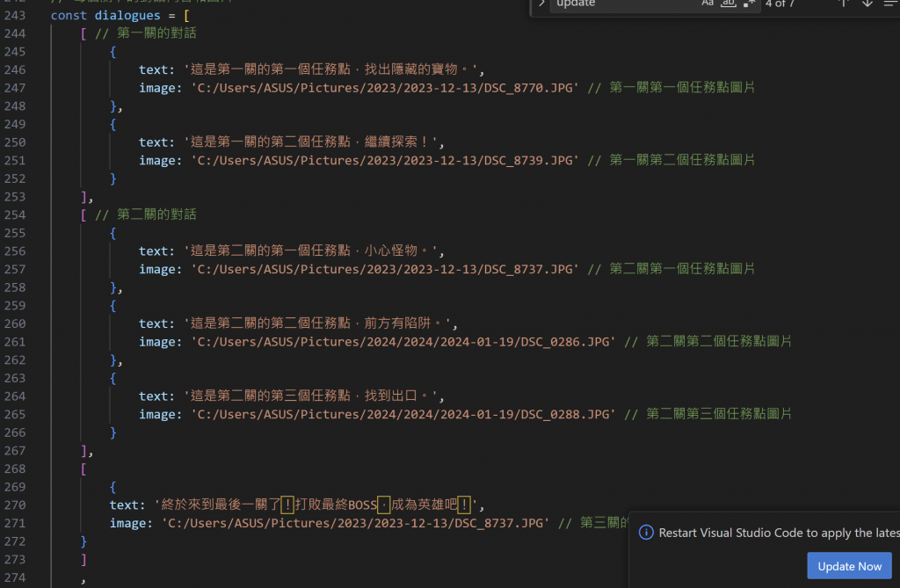
Task: Click line number 274
Action: 15,577
